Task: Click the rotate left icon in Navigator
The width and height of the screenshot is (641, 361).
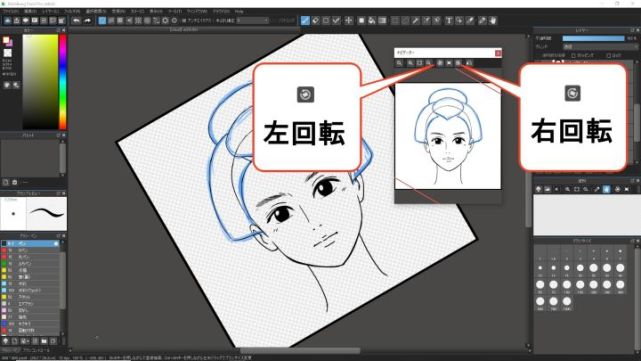Action: coord(440,63)
